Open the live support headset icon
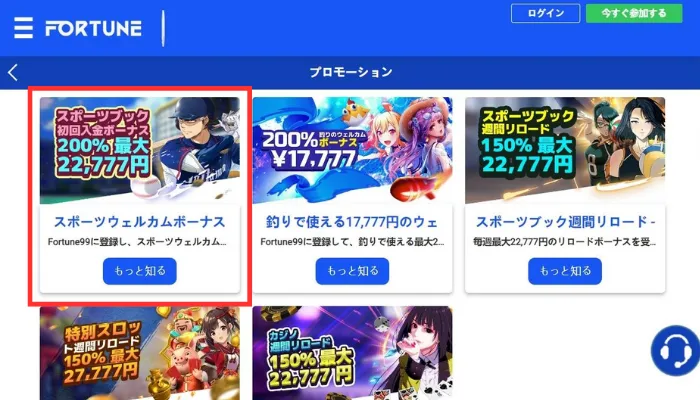 click(675, 350)
